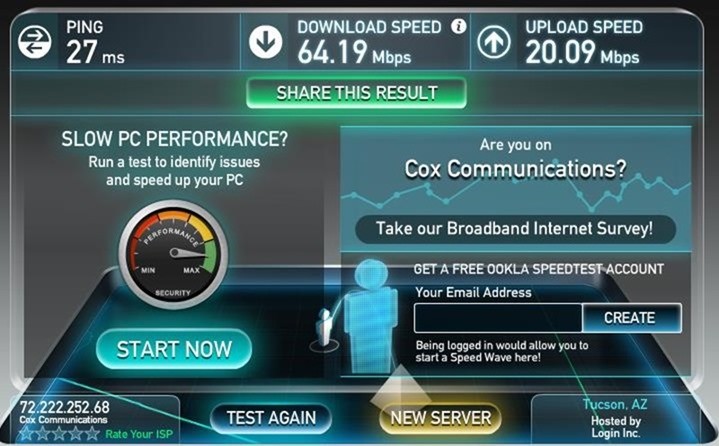Click the Rate Your ISP link

tap(139, 434)
